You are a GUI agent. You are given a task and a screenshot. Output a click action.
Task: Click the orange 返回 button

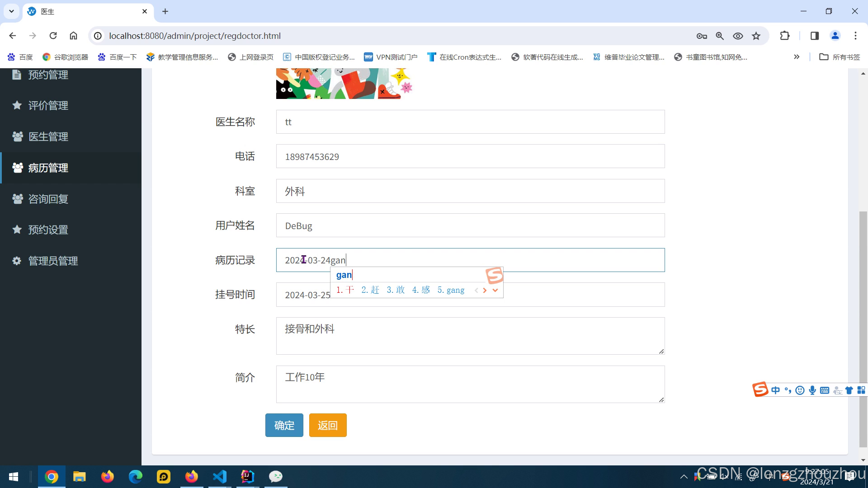coord(328,425)
